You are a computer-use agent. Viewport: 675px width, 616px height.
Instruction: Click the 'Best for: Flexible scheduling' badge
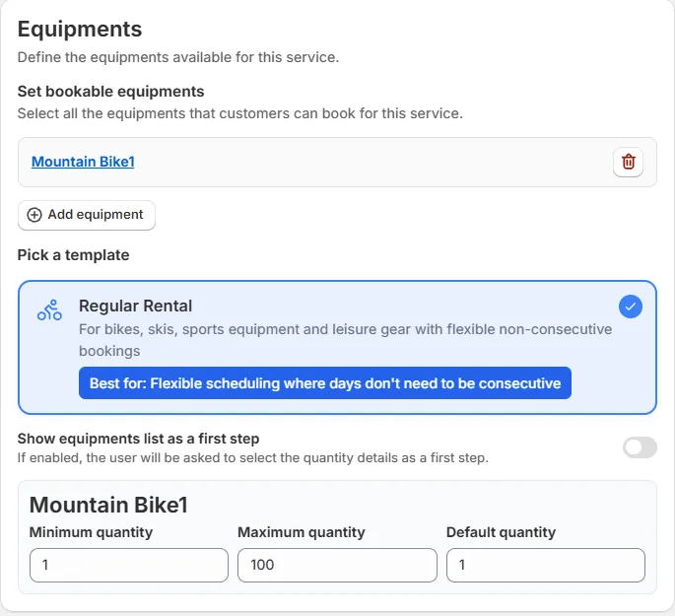pyautogui.click(x=325, y=383)
